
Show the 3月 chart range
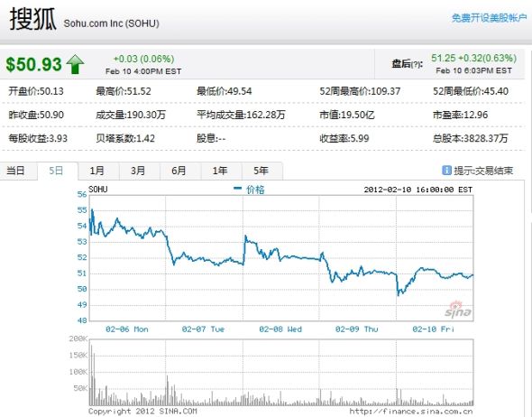coord(139,171)
